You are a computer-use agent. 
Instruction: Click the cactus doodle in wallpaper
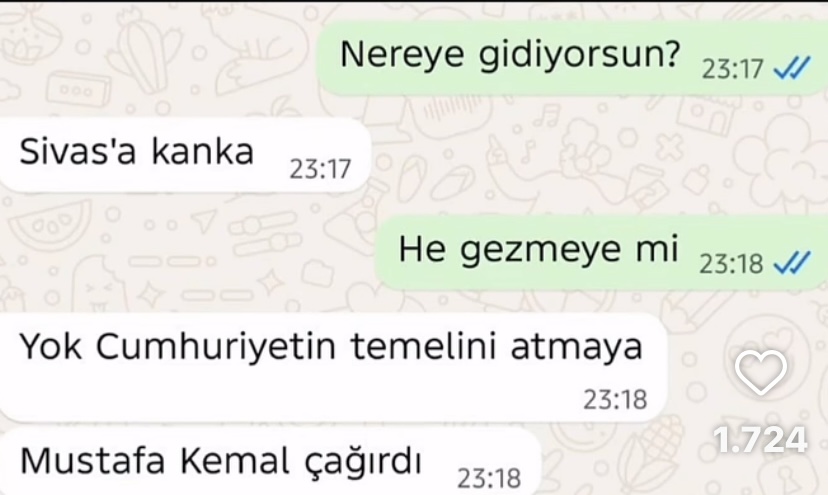point(144,50)
